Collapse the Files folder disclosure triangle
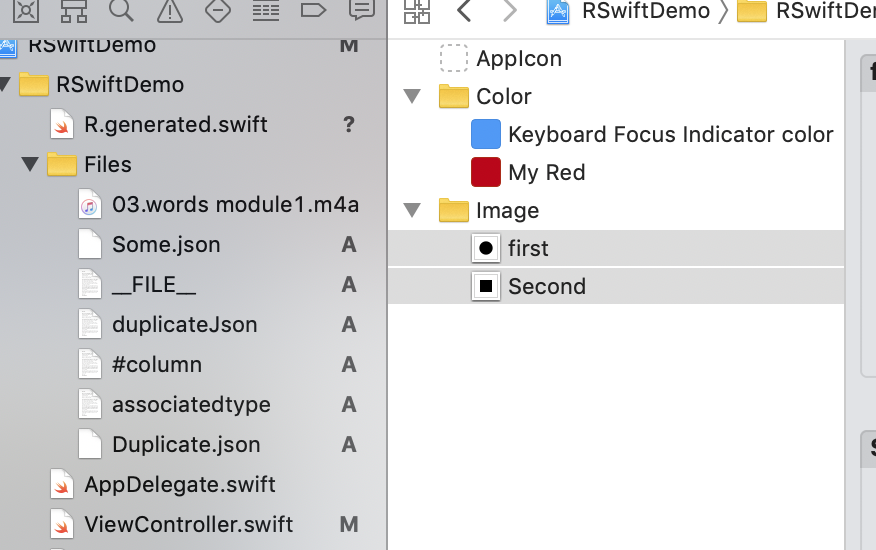 (29, 164)
